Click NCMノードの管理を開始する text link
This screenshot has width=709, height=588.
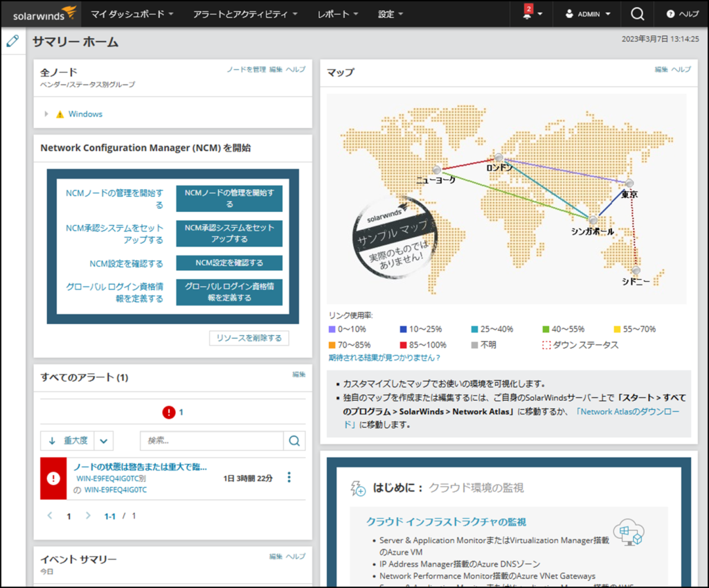point(114,199)
